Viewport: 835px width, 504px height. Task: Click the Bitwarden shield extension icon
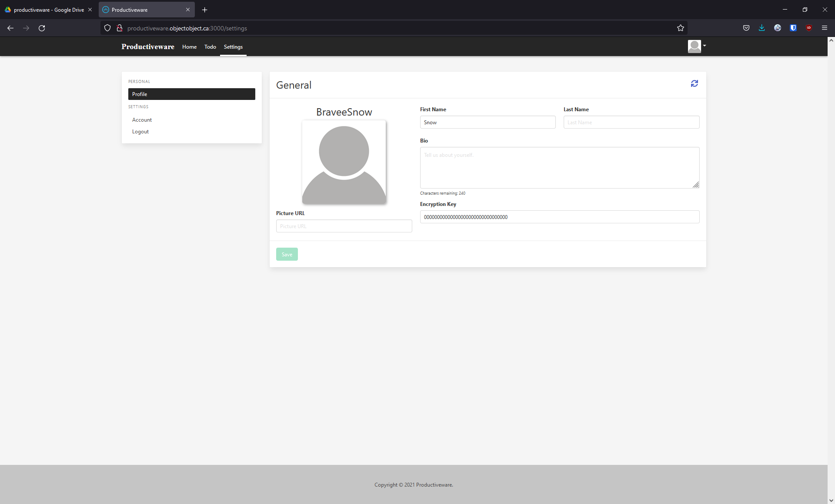pyautogui.click(x=793, y=28)
